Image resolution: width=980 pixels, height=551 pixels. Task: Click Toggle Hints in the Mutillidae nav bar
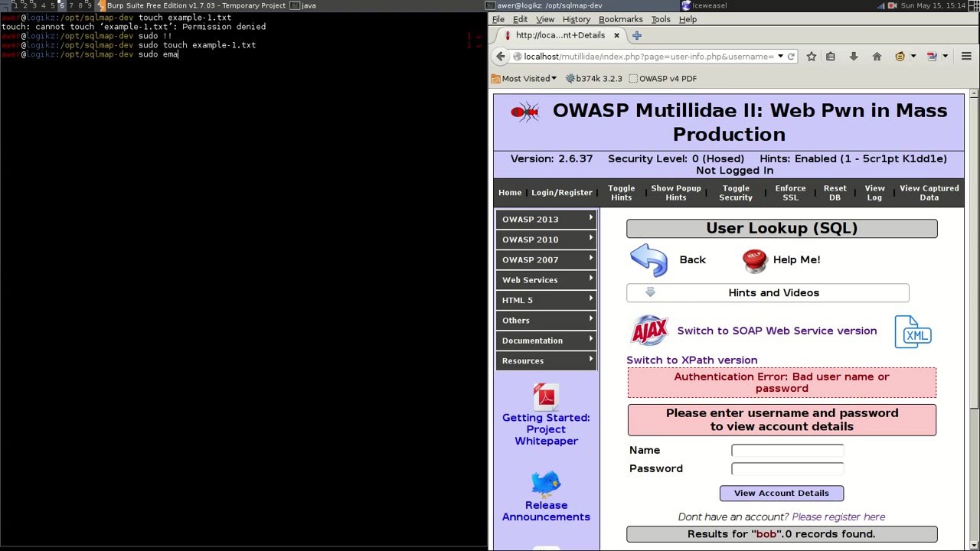(x=622, y=193)
